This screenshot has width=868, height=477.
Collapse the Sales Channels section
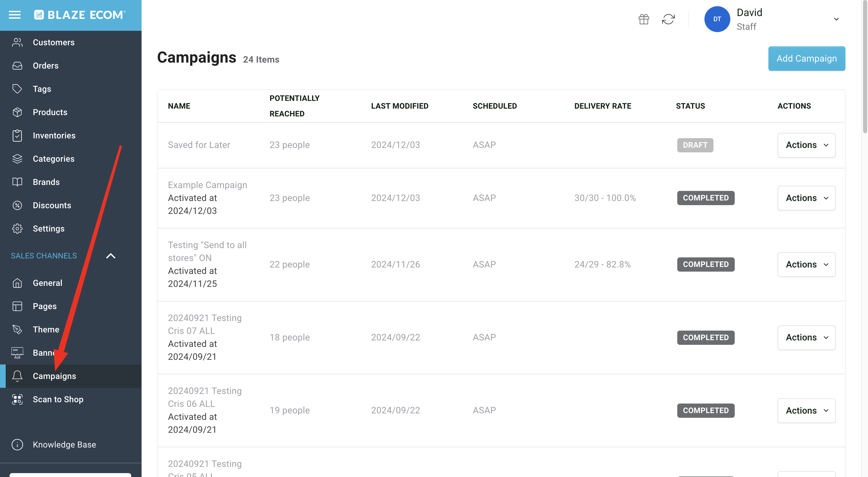[x=111, y=256]
